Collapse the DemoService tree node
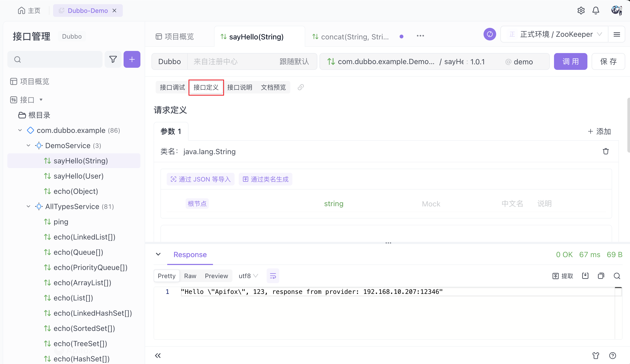630x364 pixels. click(x=28, y=145)
